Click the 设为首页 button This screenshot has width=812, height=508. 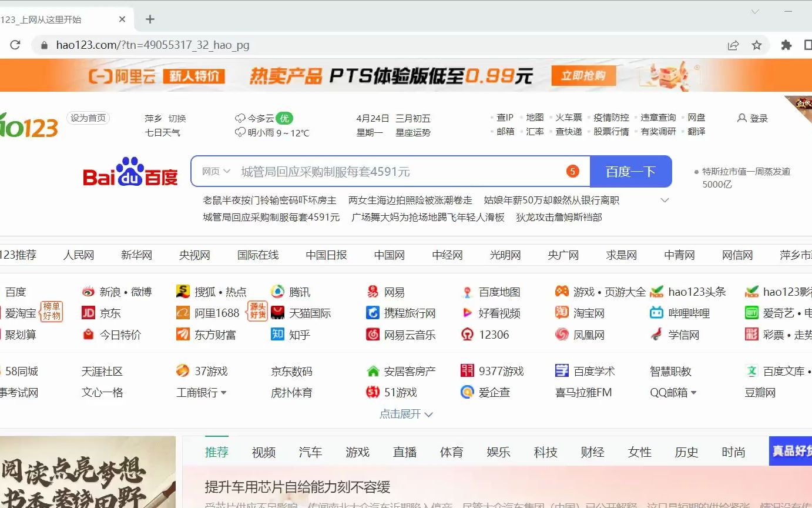(88, 118)
